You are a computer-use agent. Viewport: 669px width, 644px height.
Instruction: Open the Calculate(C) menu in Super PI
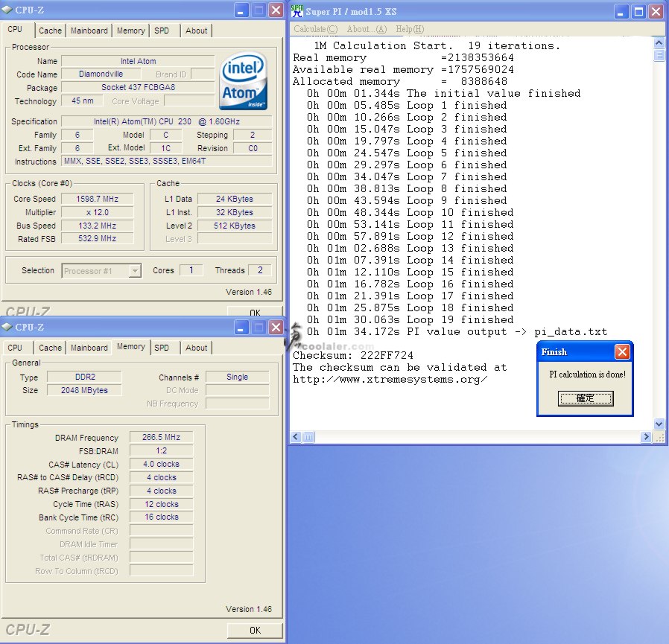click(x=316, y=29)
